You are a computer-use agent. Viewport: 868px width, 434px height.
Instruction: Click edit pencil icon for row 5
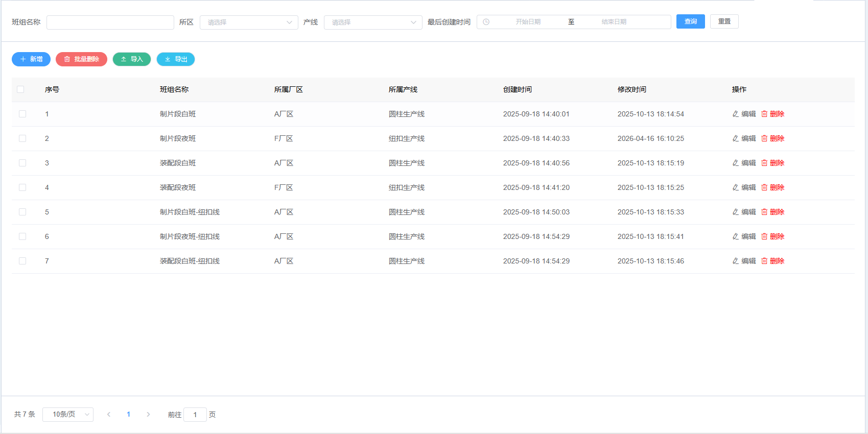pos(736,212)
